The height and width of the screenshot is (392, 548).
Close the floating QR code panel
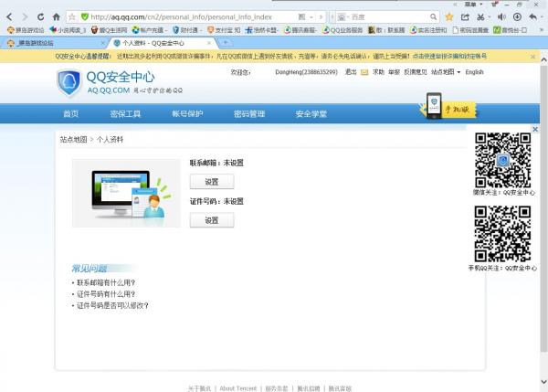[535, 129]
